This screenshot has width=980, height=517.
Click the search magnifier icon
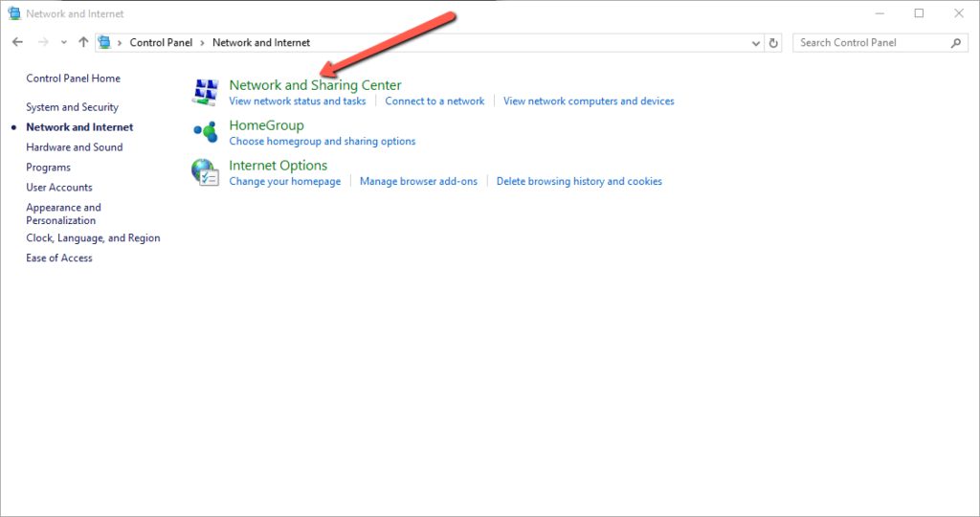(955, 42)
